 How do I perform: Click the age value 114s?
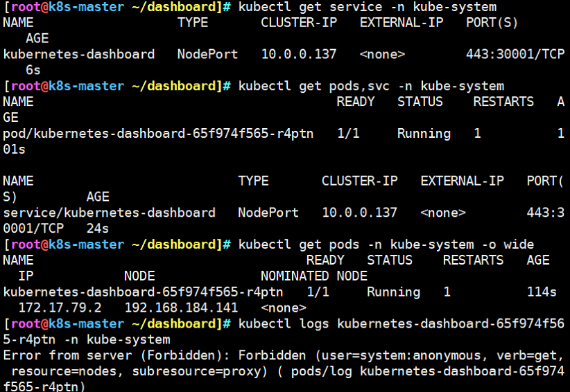coord(542,292)
